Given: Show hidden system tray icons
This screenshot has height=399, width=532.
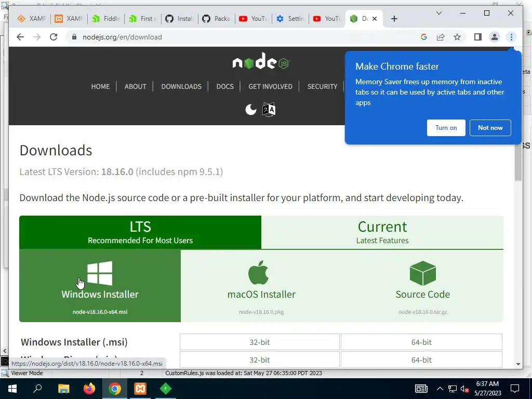Looking at the screenshot, I should click(440, 389).
